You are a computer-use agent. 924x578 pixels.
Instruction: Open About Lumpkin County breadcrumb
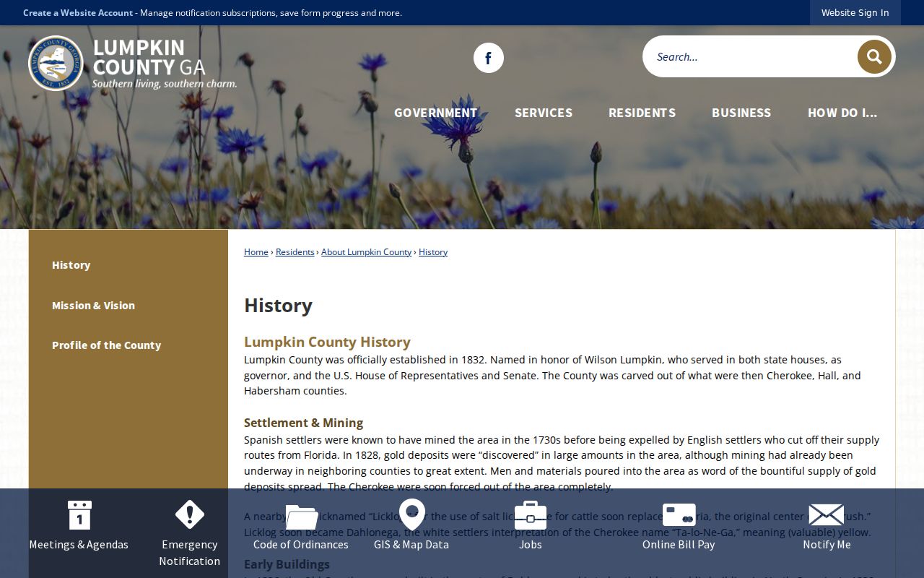point(367,252)
